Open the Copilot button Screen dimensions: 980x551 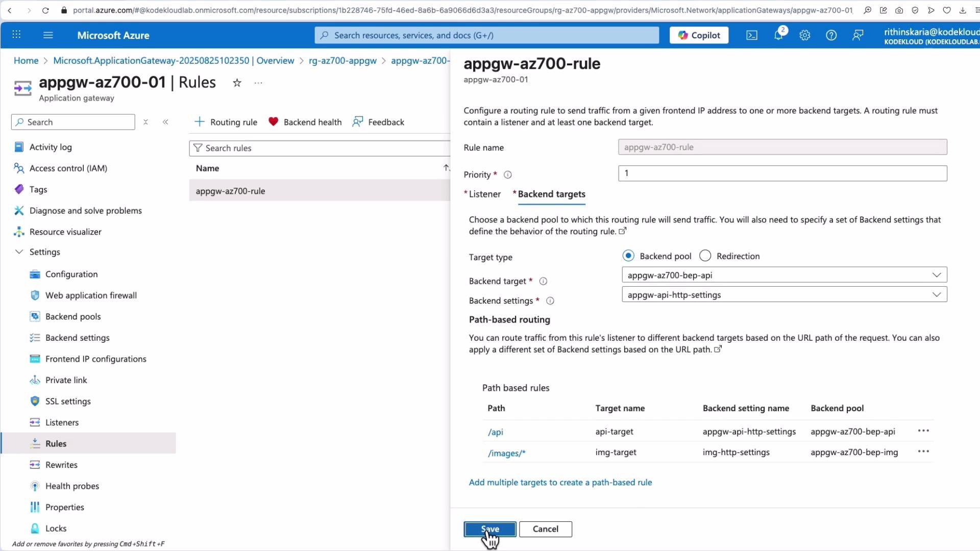[699, 35]
